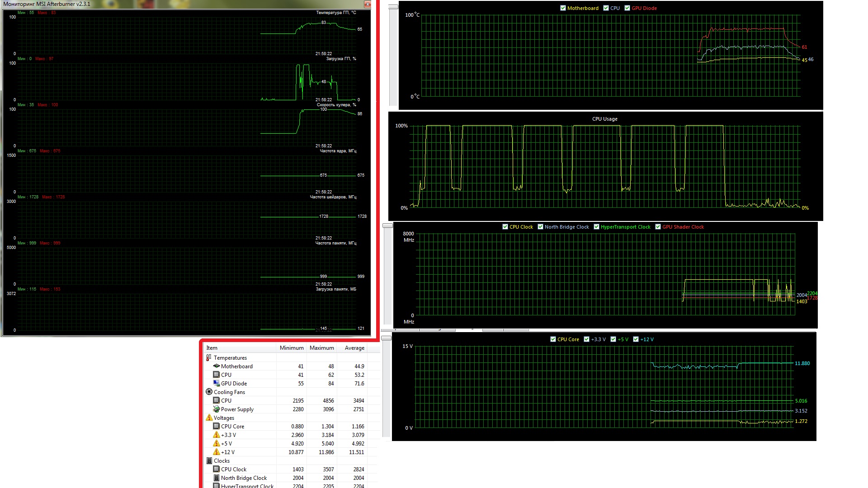Click the Clocks chip icon

(209, 460)
